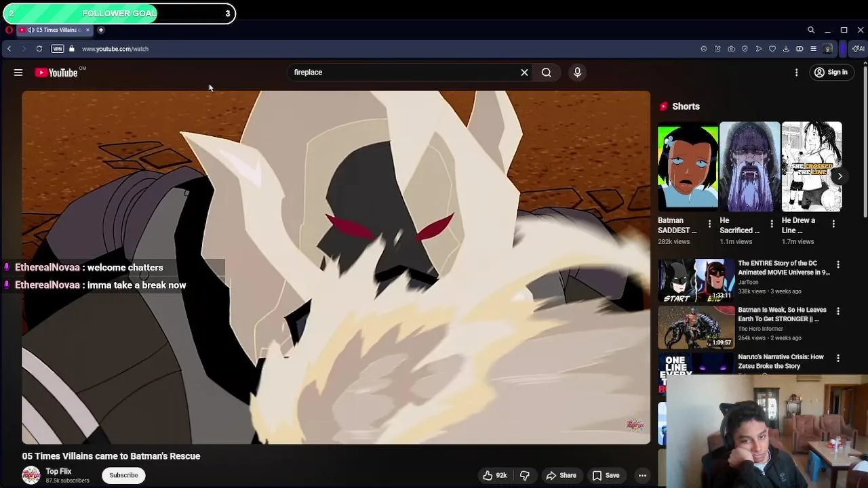This screenshot has height=488, width=868.
Task: Open the ad blocker shield icon
Action: click(745, 49)
